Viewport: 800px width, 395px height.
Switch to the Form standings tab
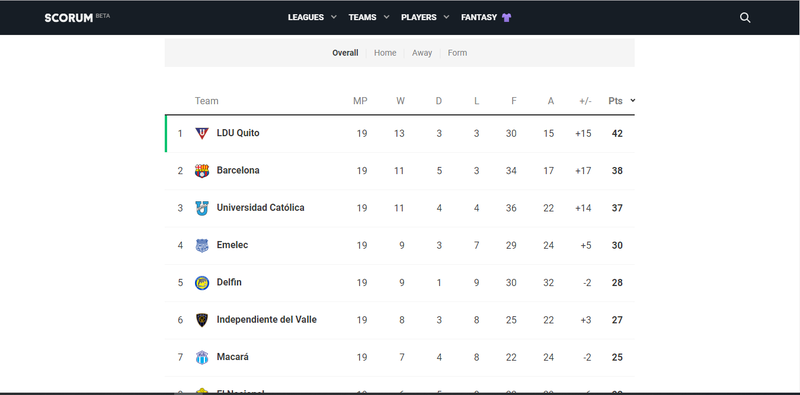coord(457,53)
